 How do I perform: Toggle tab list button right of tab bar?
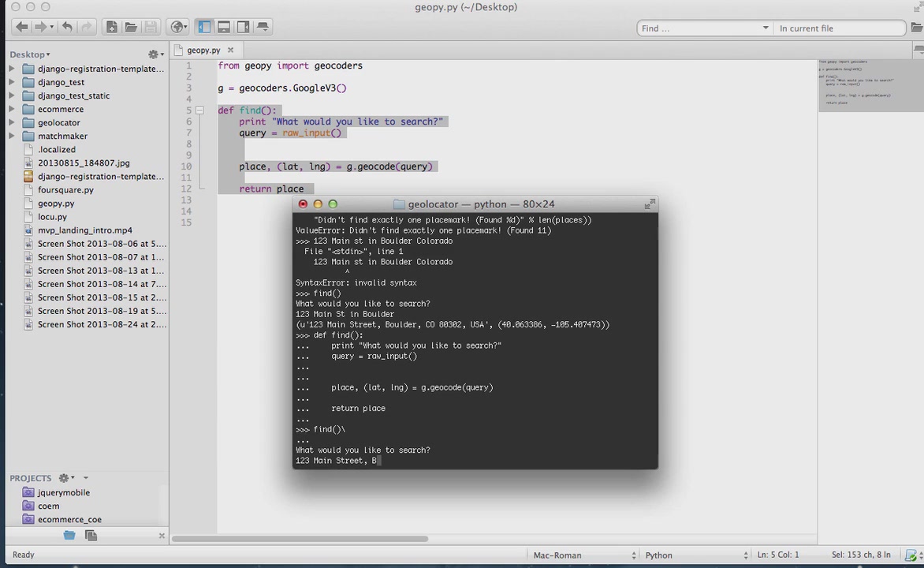pyautogui.click(x=918, y=50)
